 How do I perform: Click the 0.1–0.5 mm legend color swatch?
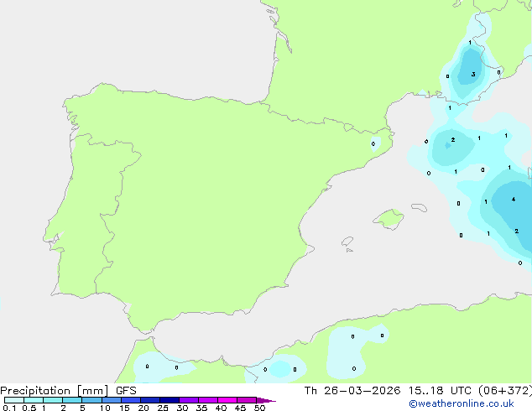click(x=14, y=400)
